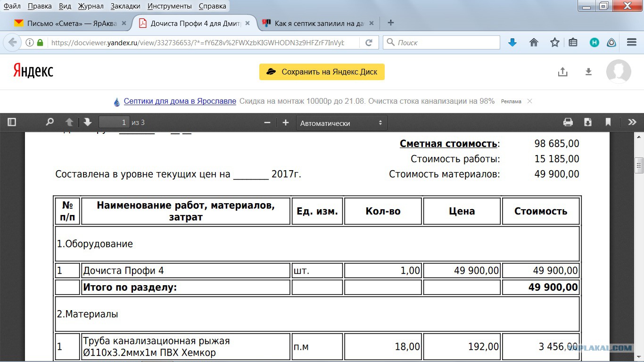
Task: Open the «Файл» menu
Action: click(12, 6)
